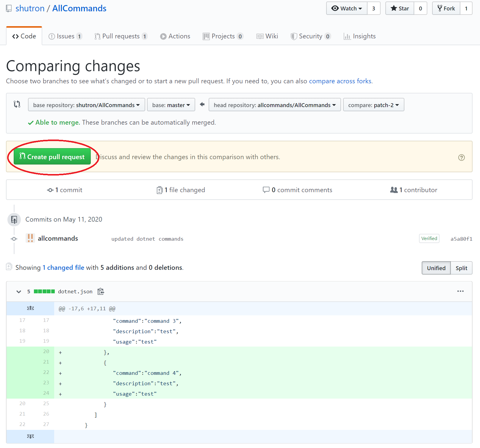Image resolution: width=480 pixels, height=448 pixels.
Task: Open the Security tab
Action: (x=311, y=36)
